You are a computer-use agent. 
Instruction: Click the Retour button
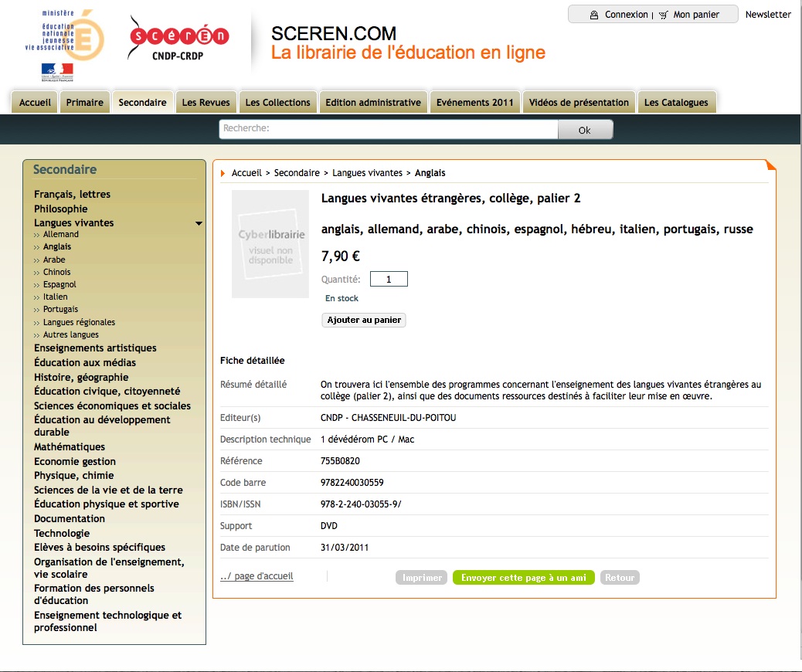click(620, 578)
